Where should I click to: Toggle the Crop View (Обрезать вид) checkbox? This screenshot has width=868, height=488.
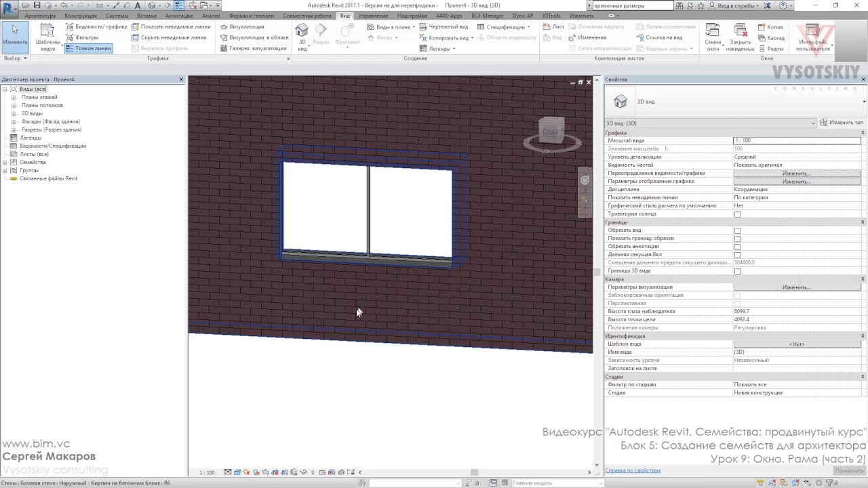(x=737, y=230)
